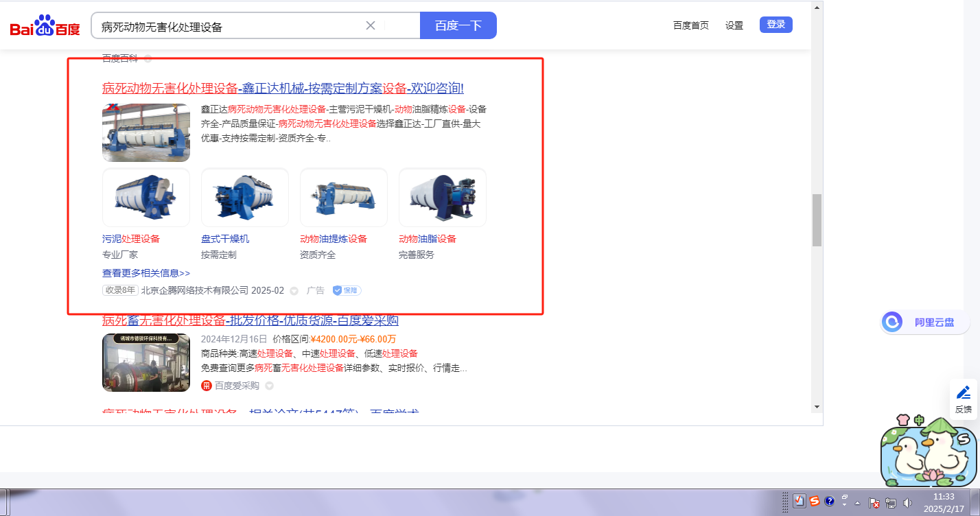
Task: Click the 反馈 feedback button
Action: (x=964, y=400)
